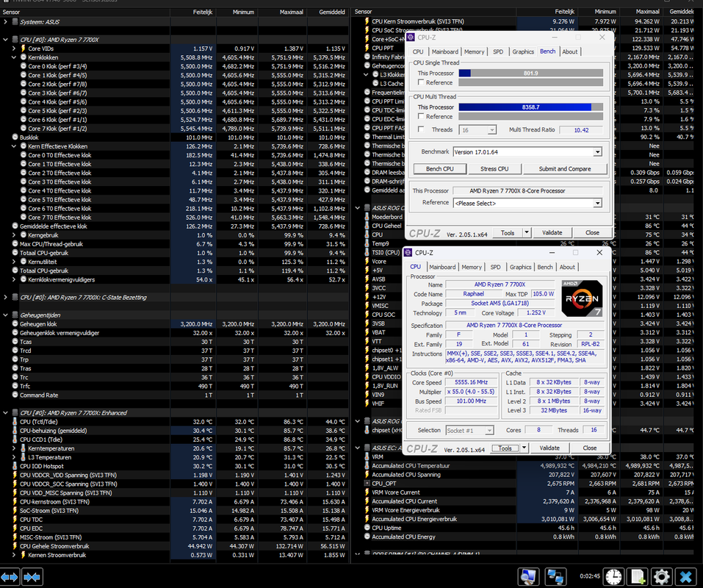This screenshot has width=703, height=588.
Task: Click the CPU-Z app icon in Bench window title
Action: [411, 37]
